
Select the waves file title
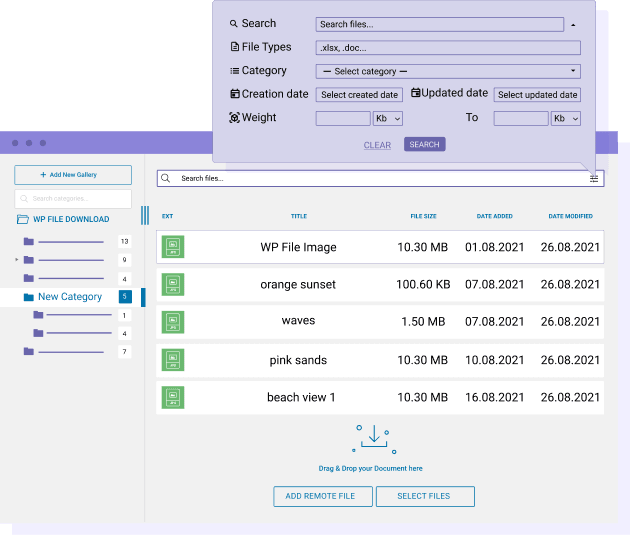298,321
